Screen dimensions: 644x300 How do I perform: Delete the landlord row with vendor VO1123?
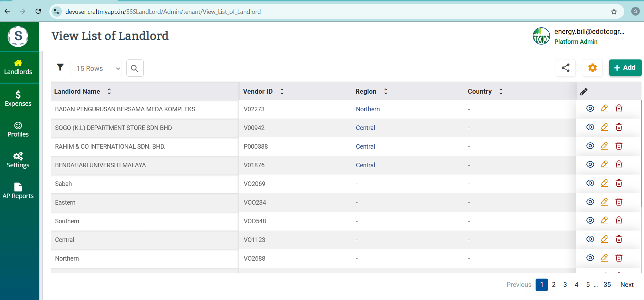(619, 239)
